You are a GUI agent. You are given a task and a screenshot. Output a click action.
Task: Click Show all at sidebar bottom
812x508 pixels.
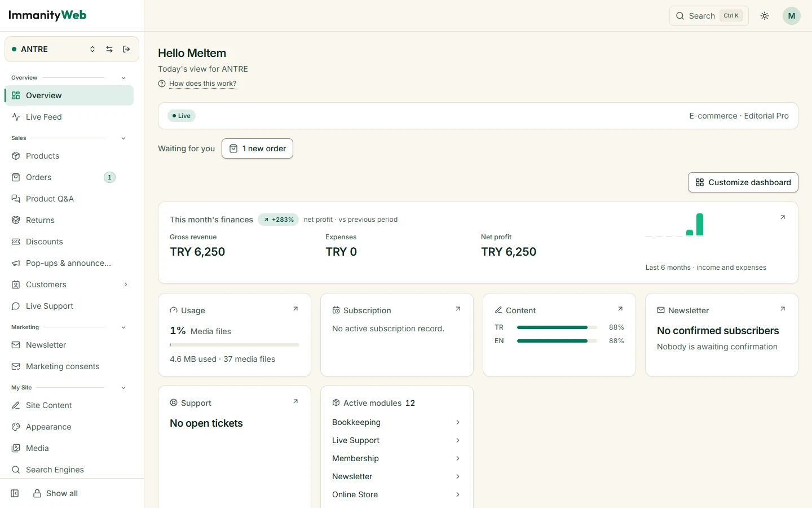tap(55, 493)
